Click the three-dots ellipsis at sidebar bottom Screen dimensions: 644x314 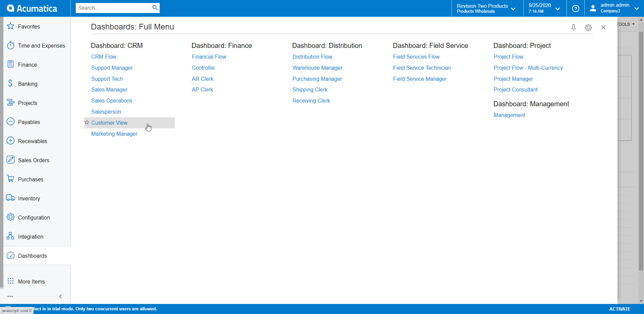point(10,297)
